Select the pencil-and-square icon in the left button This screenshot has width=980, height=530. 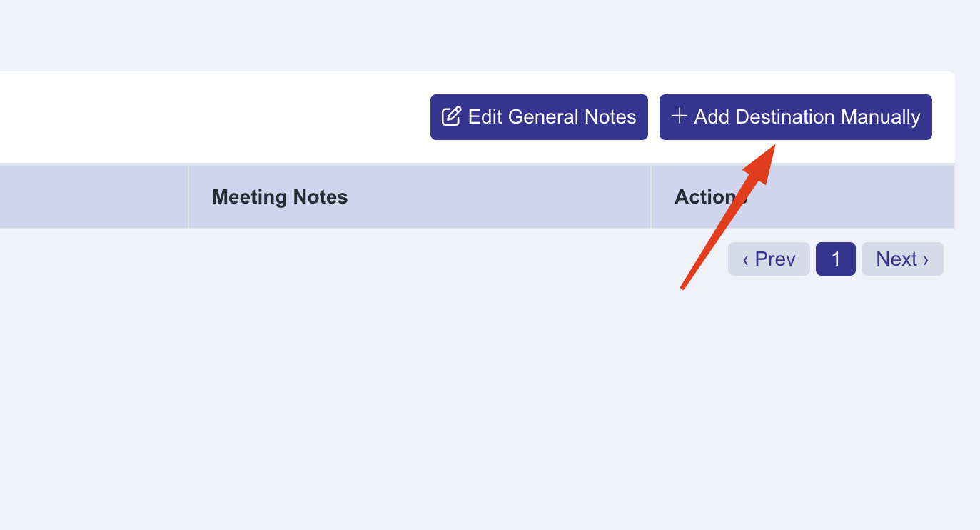pos(450,116)
